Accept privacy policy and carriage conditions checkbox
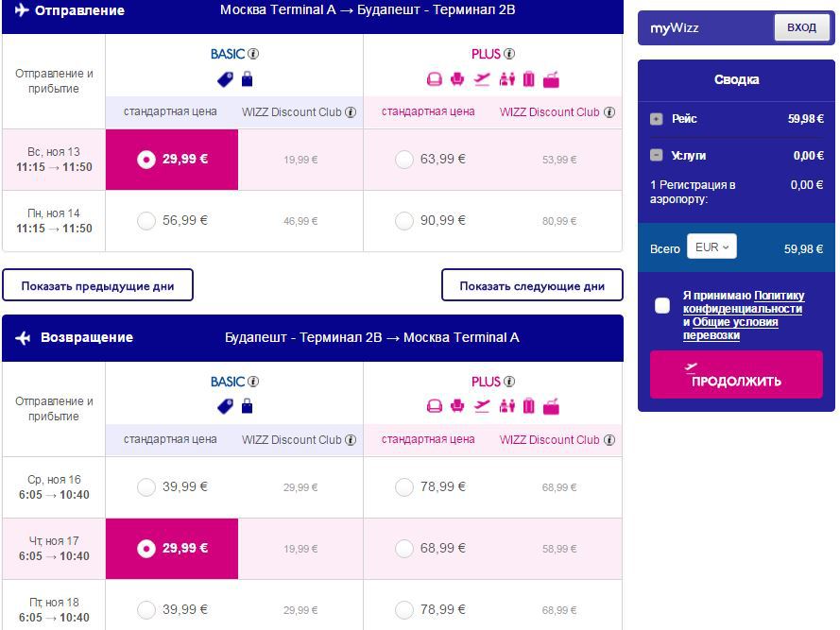The height and width of the screenshot is (630, 840). tap(662, 305)
